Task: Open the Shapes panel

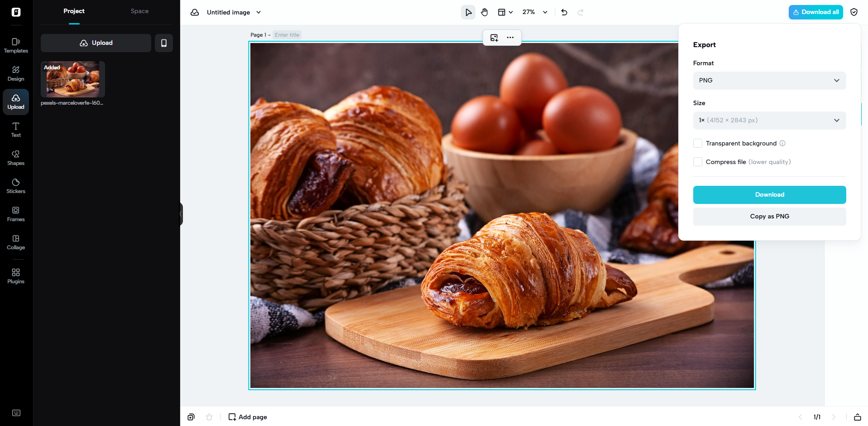Action: click(16, 158)
